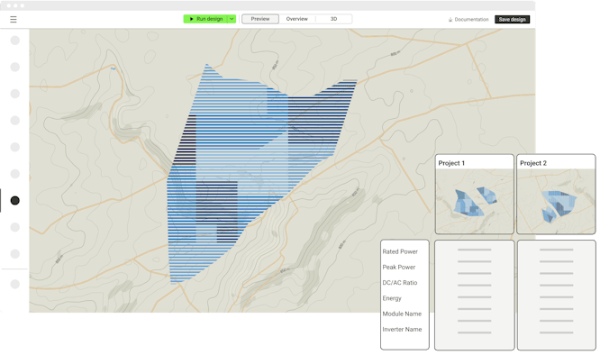The height and width of the screenshot is (364, 600).
Task: Click the Save design button
Action: (512, 19)
